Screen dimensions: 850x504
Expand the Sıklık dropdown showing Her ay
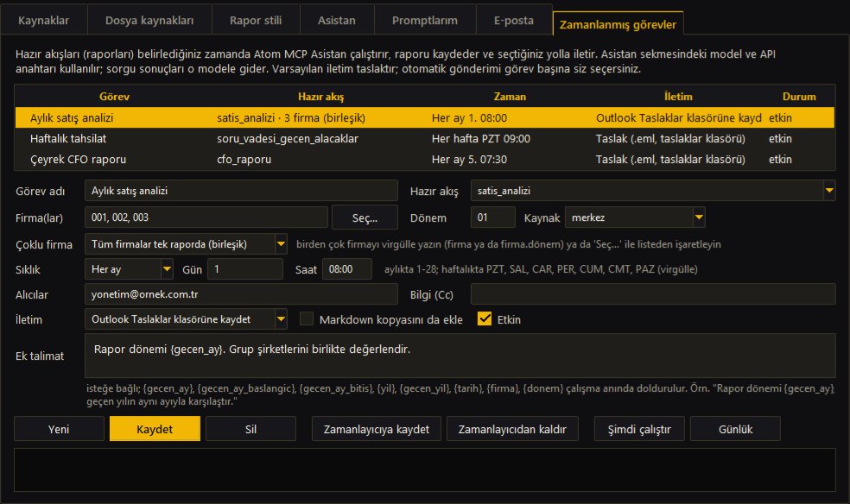click(167, 269)
